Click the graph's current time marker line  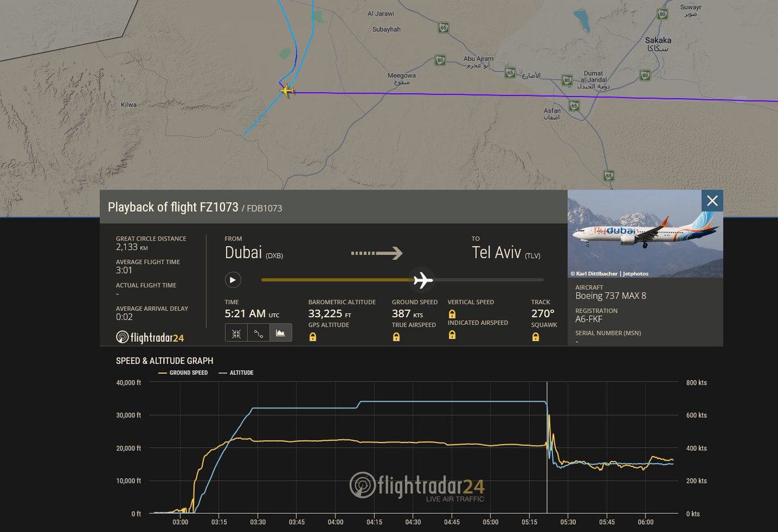point(547,446)
